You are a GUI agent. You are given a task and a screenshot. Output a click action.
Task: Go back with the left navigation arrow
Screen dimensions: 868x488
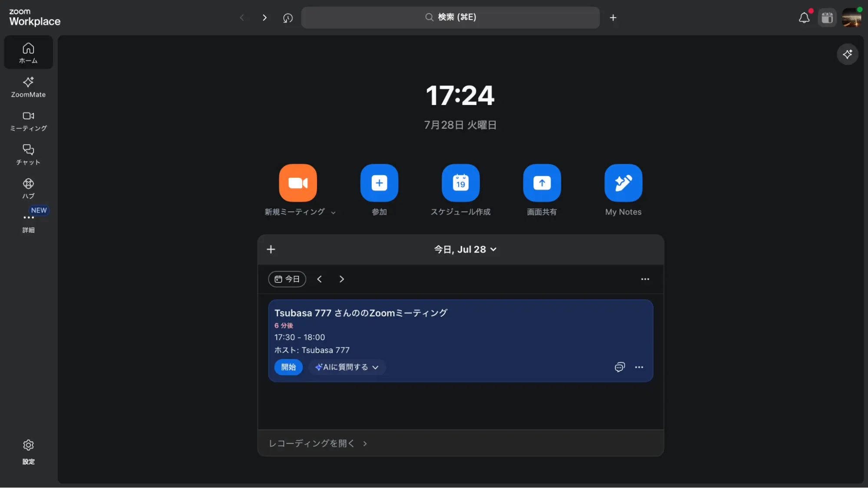pyautogui.click(x=242, y=17)
